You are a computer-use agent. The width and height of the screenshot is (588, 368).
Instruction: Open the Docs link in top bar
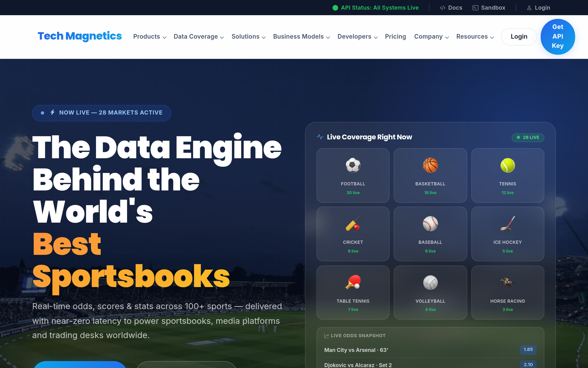[x=451, y=8]
